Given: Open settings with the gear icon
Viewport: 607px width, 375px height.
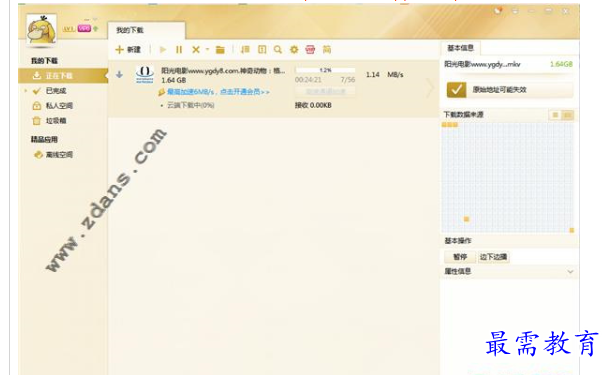Looking at the screenshot, I should click(x=294, y=50).
